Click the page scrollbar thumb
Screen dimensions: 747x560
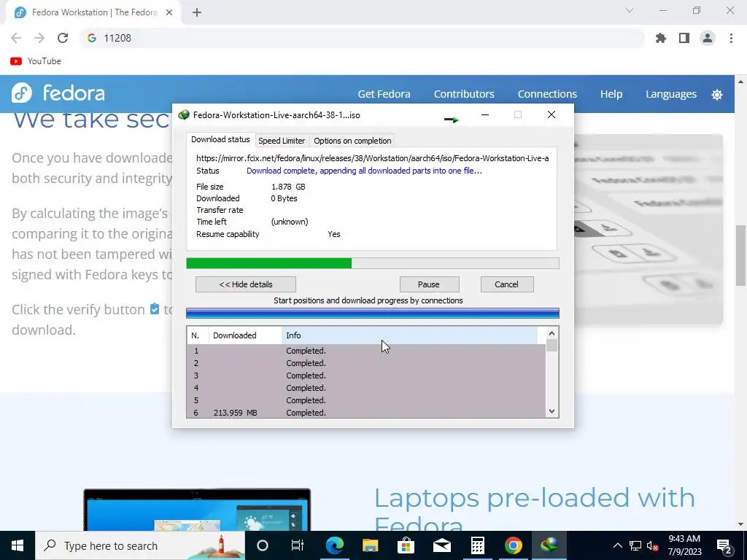click(741, 254)
